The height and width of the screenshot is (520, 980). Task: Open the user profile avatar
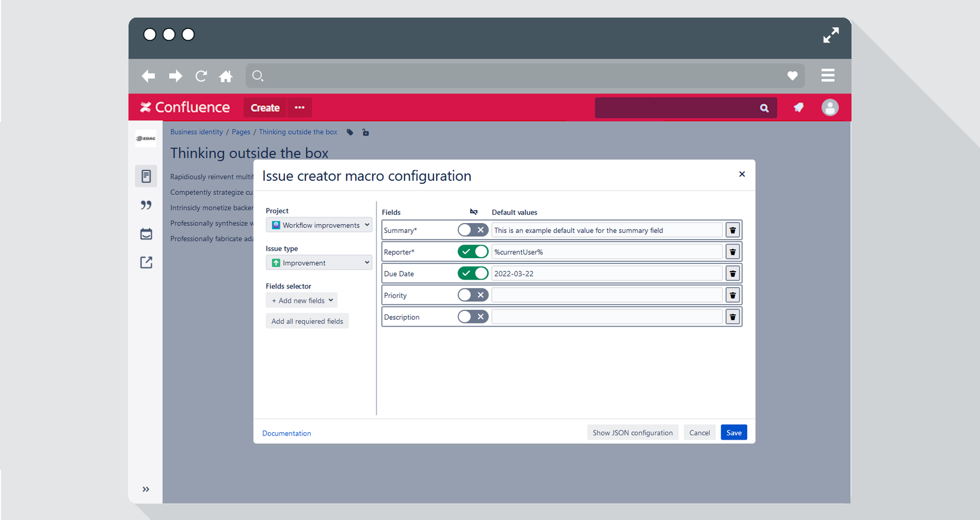[830, 107]
